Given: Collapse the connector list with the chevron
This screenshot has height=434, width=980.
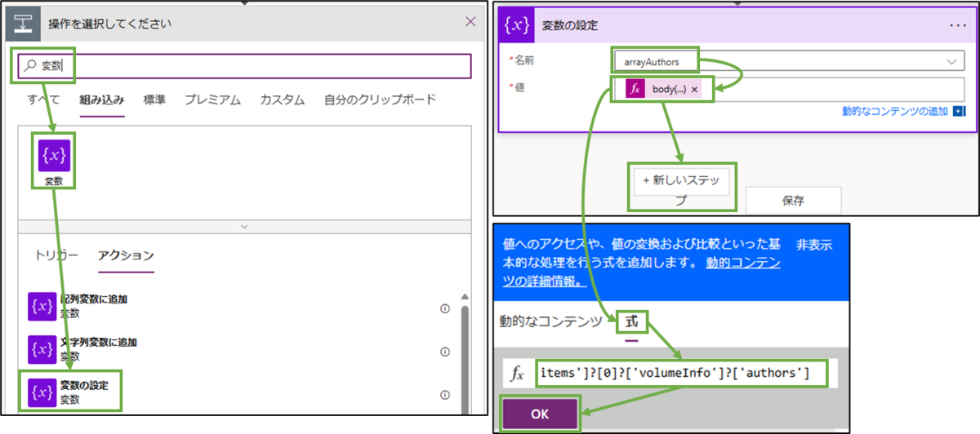Looking at the screenshot, I should pyautogui.click(x=244, y=225).
